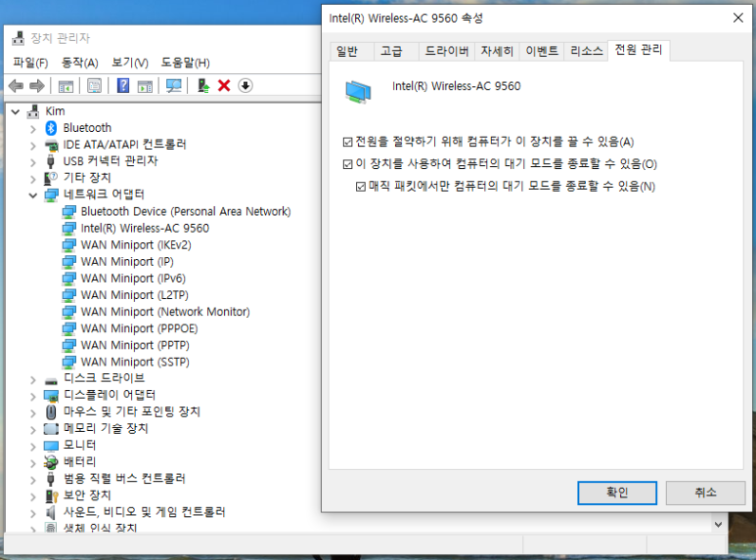Click Show/Hide console tree toolbar icon
This screenshot has width=756, height=560.
(x=66, y=86)
